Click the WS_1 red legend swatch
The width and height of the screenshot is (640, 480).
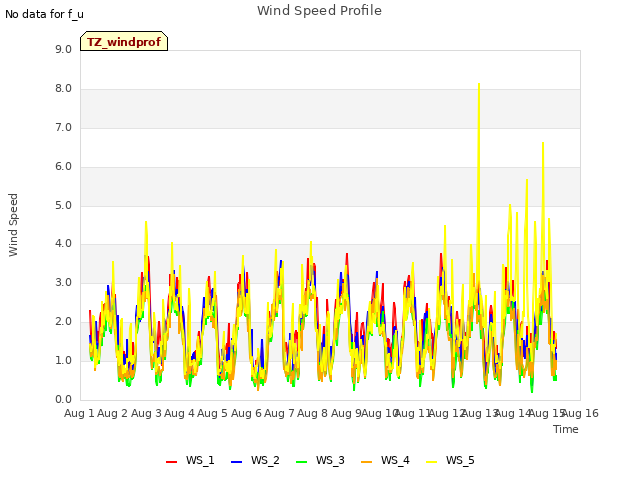171,462
